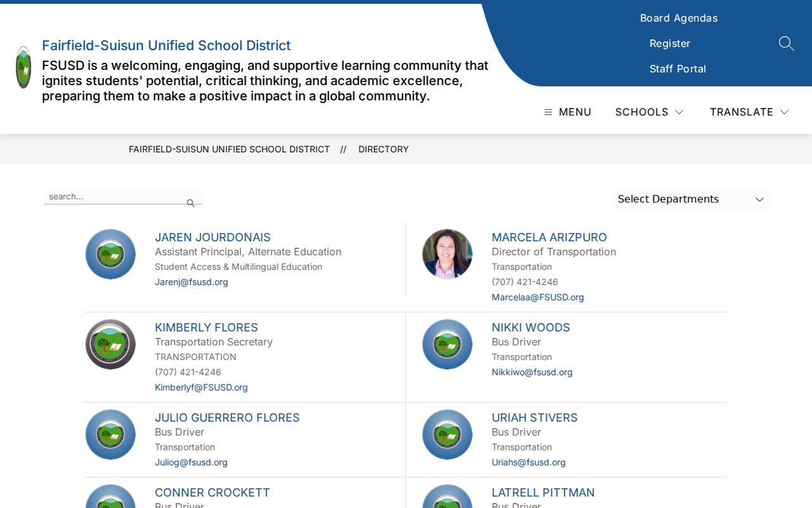Screen dimensions: 812x508
Task: Click the directory search magnifier icon
Action: (190, 203)
